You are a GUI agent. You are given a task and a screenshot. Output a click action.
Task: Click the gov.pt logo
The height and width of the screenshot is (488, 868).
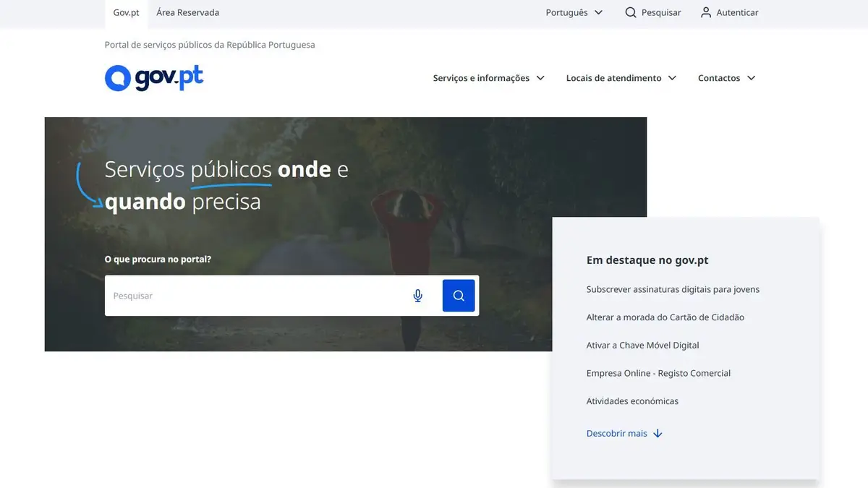154,78
